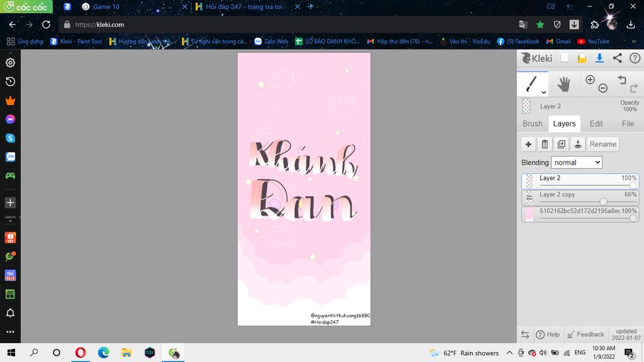Flip the panel side with the swap arrows
This screenshot has height=362, width=644.
click(x=525, y=334)
